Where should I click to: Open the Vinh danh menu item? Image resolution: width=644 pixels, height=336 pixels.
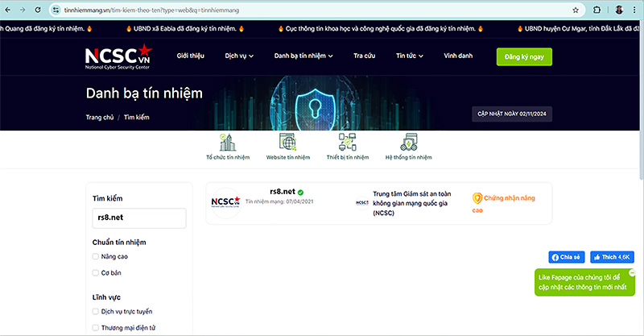(458, 56)
